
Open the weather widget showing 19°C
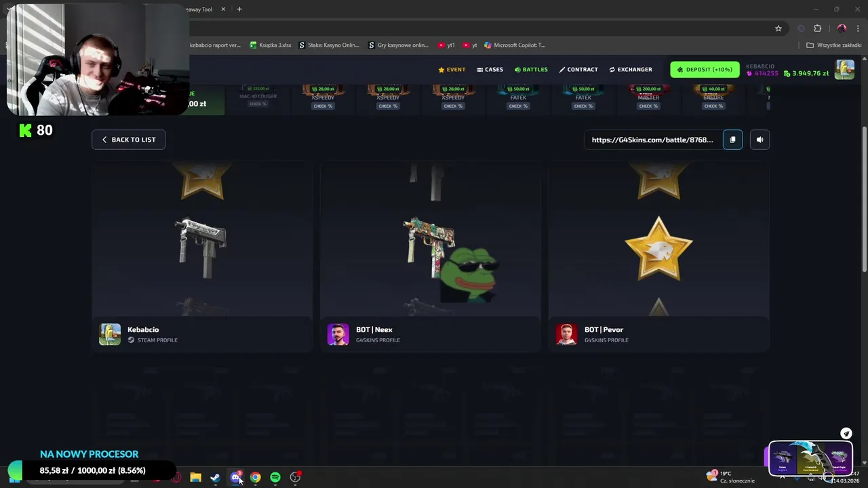point(730,476)
